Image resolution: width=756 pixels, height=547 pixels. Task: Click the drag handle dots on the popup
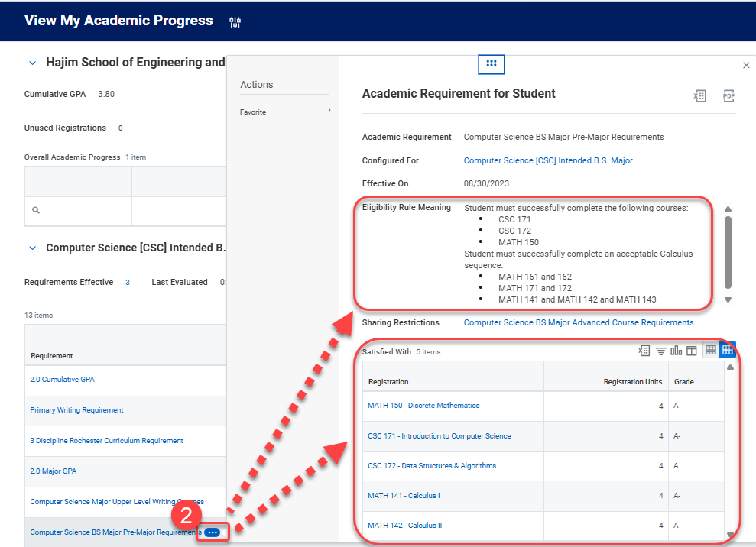tap(492, 64)
